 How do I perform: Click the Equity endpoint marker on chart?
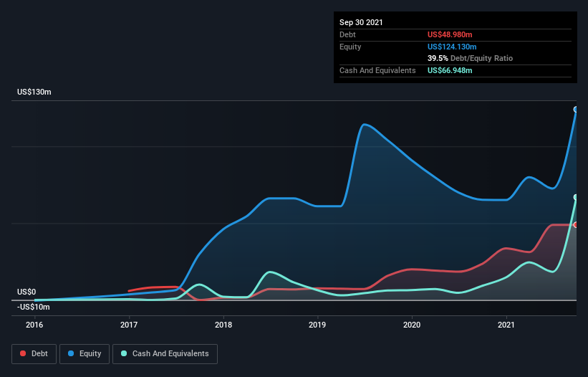[576, 110]
